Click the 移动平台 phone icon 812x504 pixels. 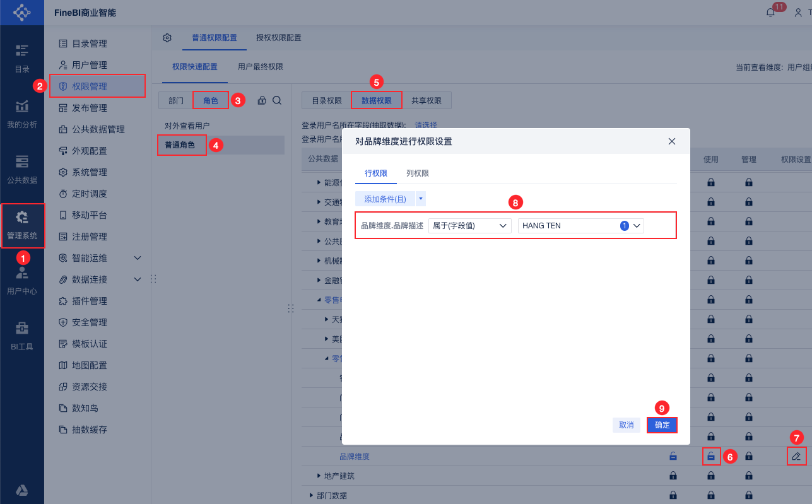62,215
